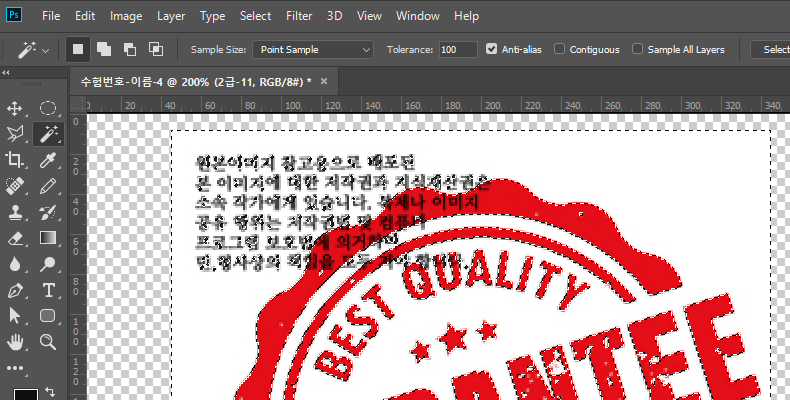Open the 3D menu
Viewport: 790px width, 400px height.
click(335, 16)
